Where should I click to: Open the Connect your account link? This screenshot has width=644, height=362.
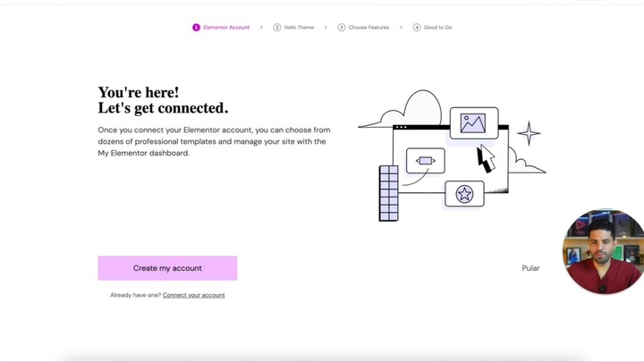(193, 295)
